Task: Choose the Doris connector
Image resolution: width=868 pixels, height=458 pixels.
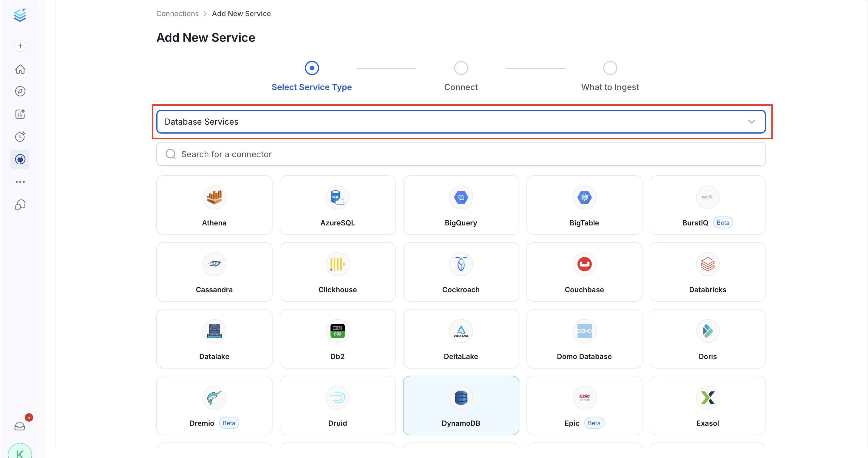Action: click(x=708, y=339)
